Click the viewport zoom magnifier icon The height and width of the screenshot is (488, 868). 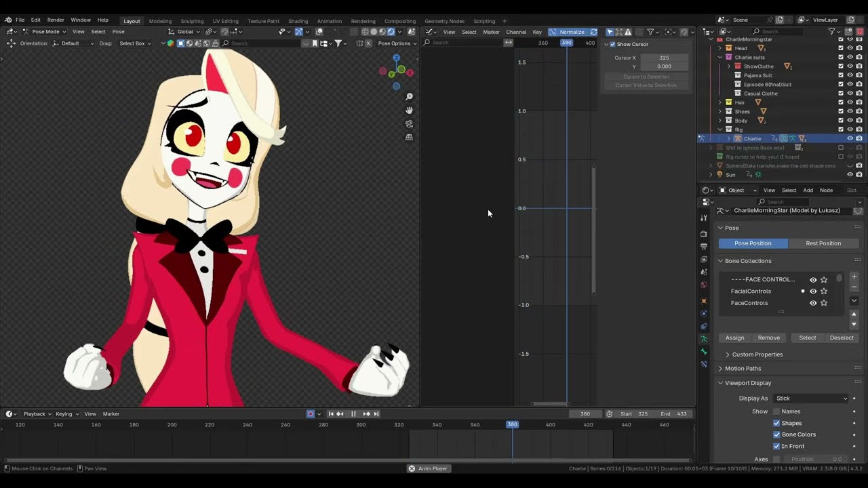(x=409, y=97)
